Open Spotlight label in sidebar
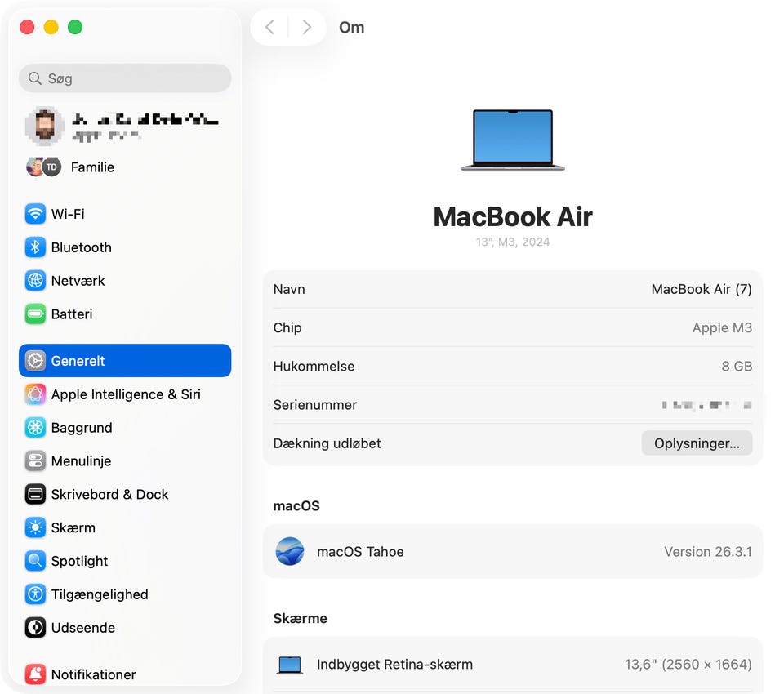Image resolution: width=784 pixels, height=694 pixels. pos(79,561)
